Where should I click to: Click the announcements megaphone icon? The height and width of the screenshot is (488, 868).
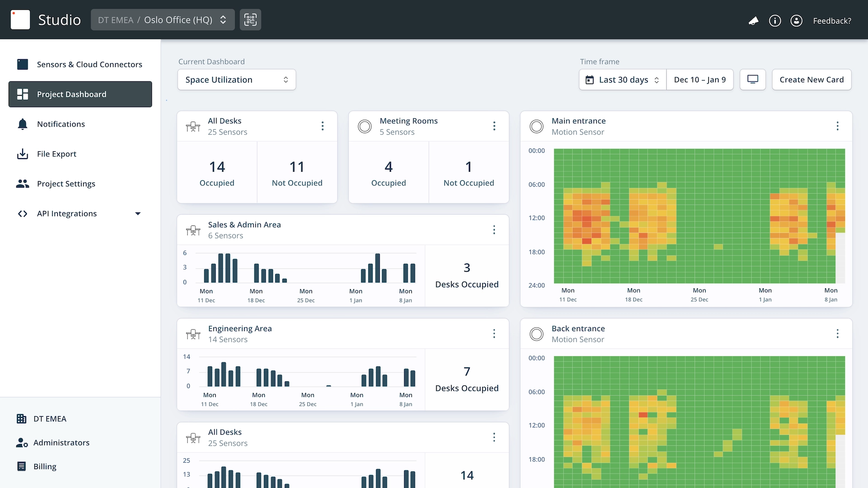(x=753, y=21)
